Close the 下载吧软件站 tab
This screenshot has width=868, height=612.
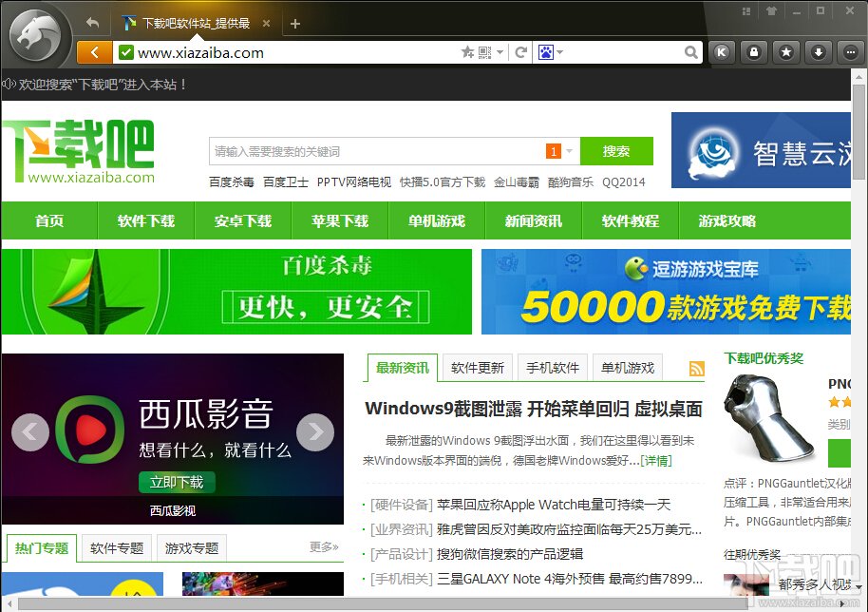click(266, 23)
